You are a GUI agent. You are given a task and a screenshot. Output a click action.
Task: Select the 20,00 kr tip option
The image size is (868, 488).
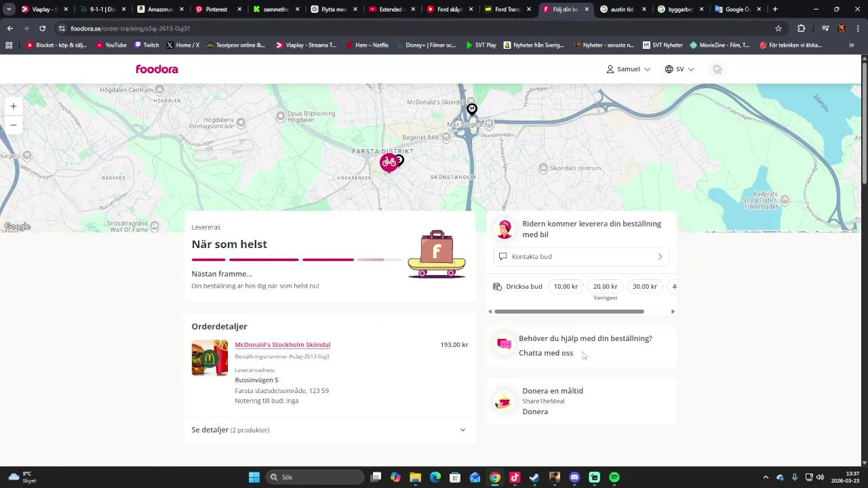[x=606, y=287]
